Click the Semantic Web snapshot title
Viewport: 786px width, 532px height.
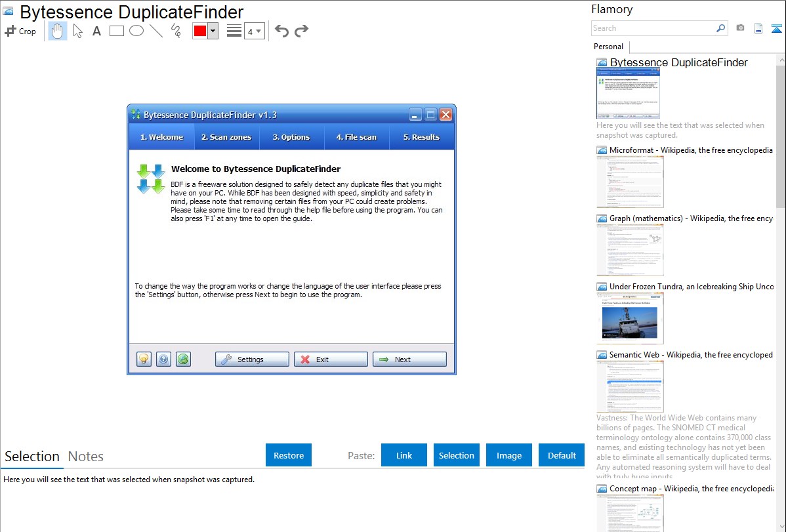click(691, 355)
